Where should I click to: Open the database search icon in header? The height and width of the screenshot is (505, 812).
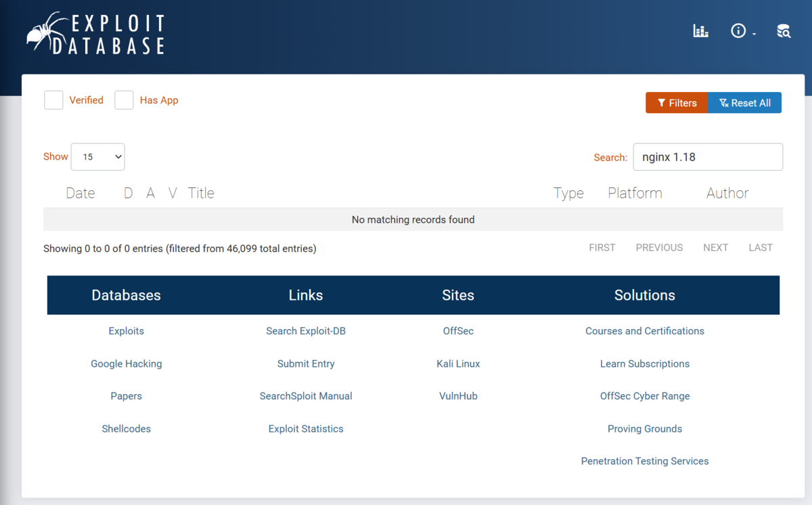pyautogui.click(x=784, y=31)
